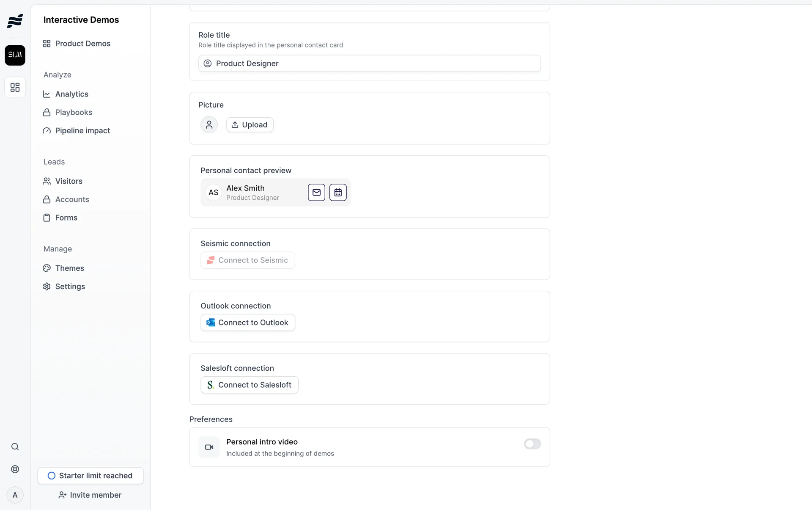Click the calendar icon in contact preview

pos(338,193)
